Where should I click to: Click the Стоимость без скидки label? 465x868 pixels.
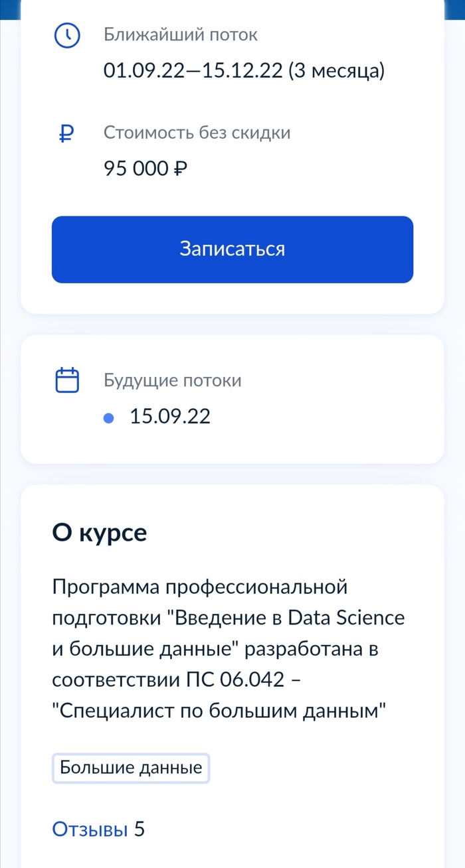pyautogui.click(x=197, y=133)
